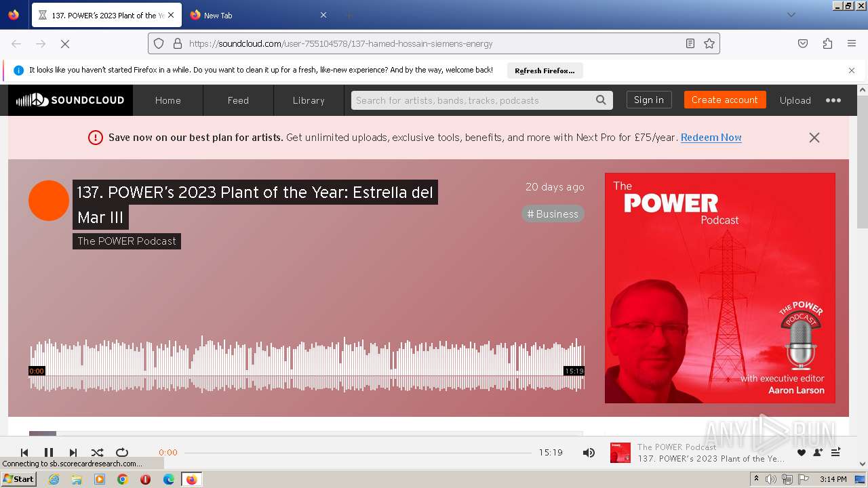This screenshot has width=868, height=488.
Task: Click the Redeem Now link
Action: click(711, 137)
